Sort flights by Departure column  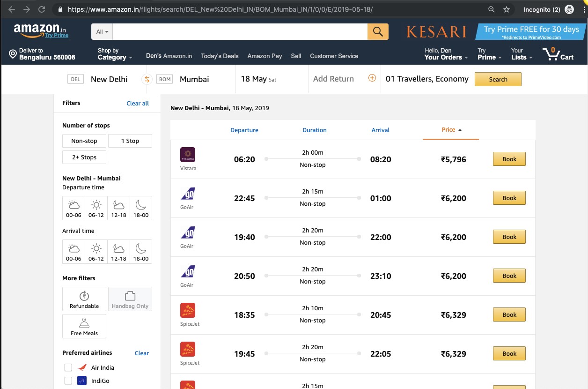click(244, 130)
